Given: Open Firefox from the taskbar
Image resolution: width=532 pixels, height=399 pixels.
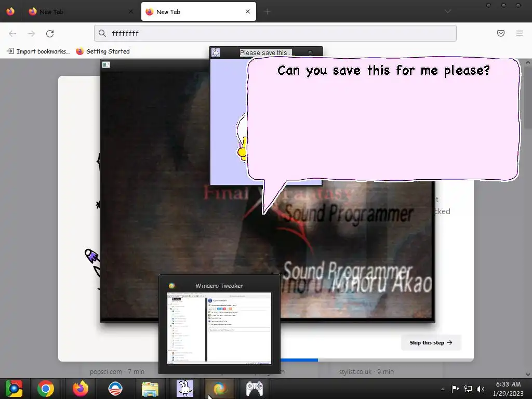Looking at the screenshot, I should (81, 389).
